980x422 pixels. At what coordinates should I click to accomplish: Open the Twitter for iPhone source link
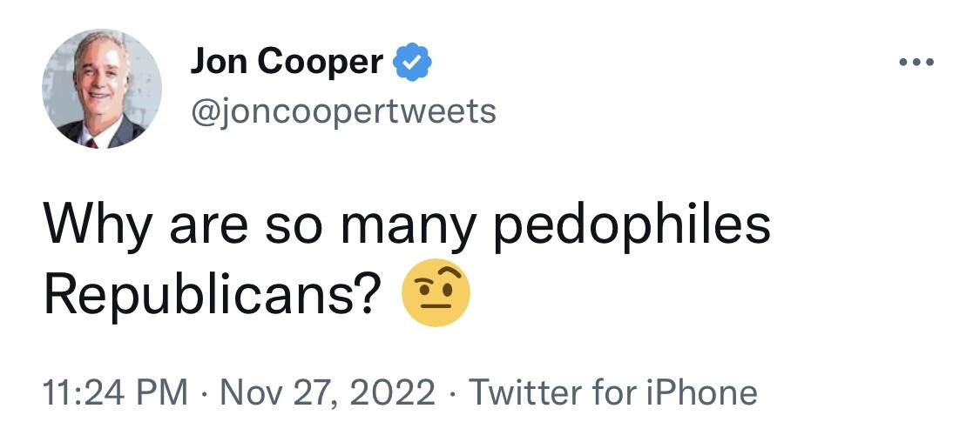[612, 392]
